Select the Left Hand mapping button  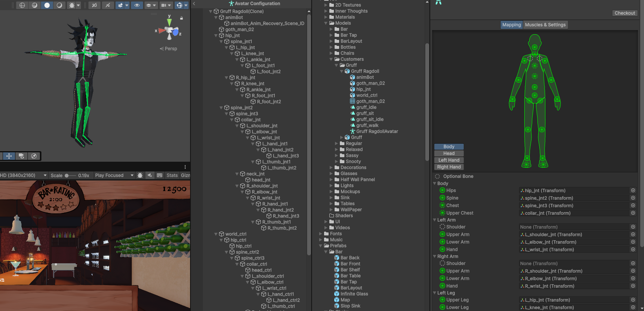(x=449, y=160)
